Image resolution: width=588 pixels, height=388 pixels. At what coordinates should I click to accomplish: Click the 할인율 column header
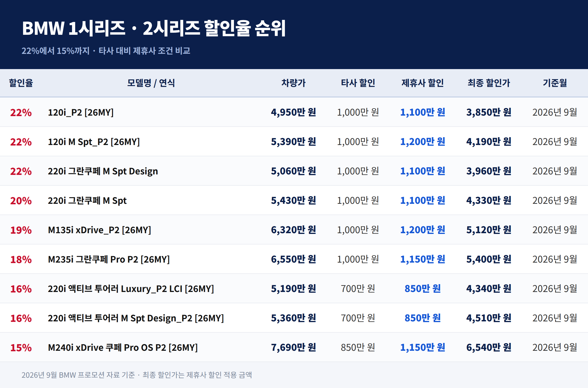[21, 83]
